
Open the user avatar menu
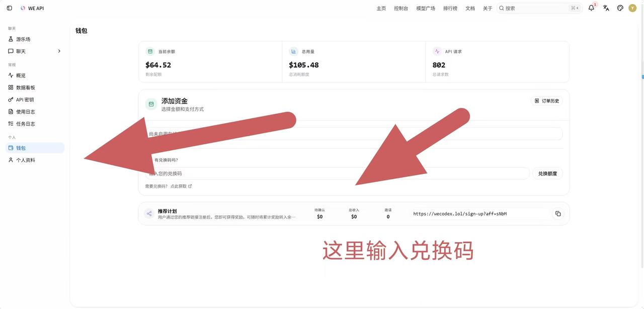pyautogui.click(x=632, y=8)
